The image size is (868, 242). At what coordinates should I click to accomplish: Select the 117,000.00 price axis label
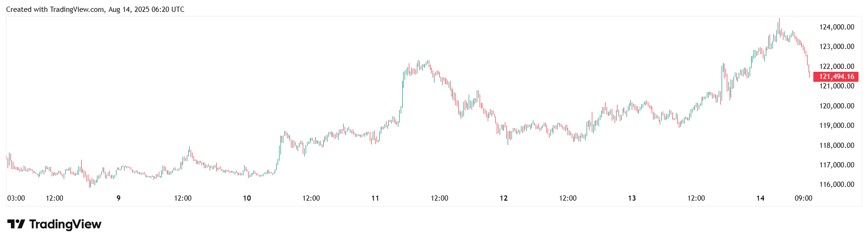click(837, 165)
